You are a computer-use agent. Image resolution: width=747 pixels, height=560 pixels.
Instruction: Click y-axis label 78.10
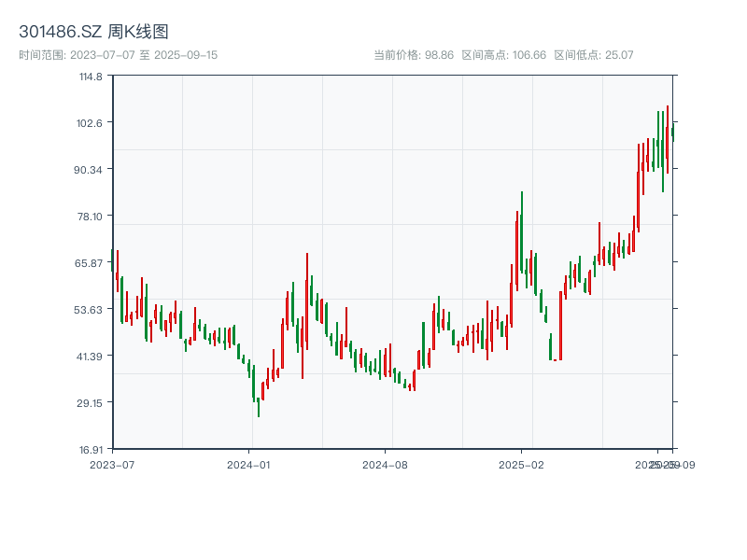tap(90, 217)
